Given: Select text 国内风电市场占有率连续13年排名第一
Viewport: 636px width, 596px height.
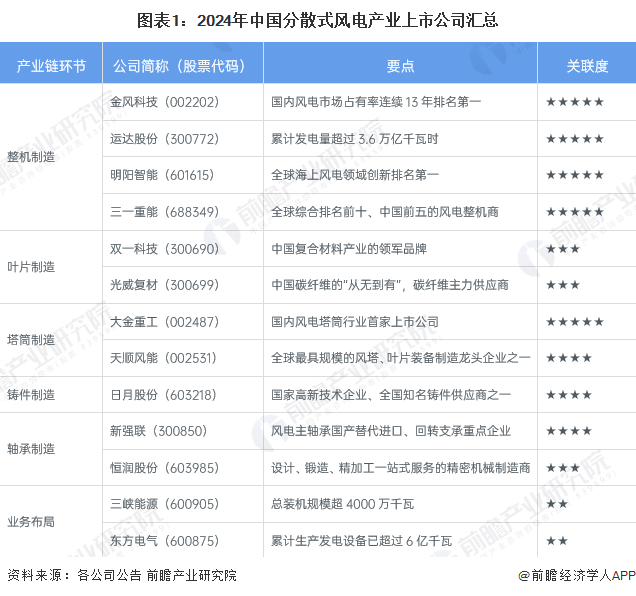Looking at the screenshot, I should click(376, 102).
